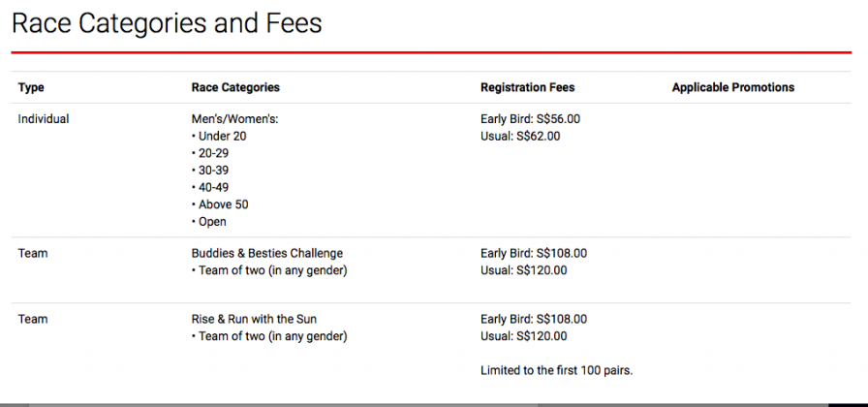This screenshot has height=407, width=868.
Task: Select the Usual S$62.00 fee text
Action: click(x=520, y=137)
